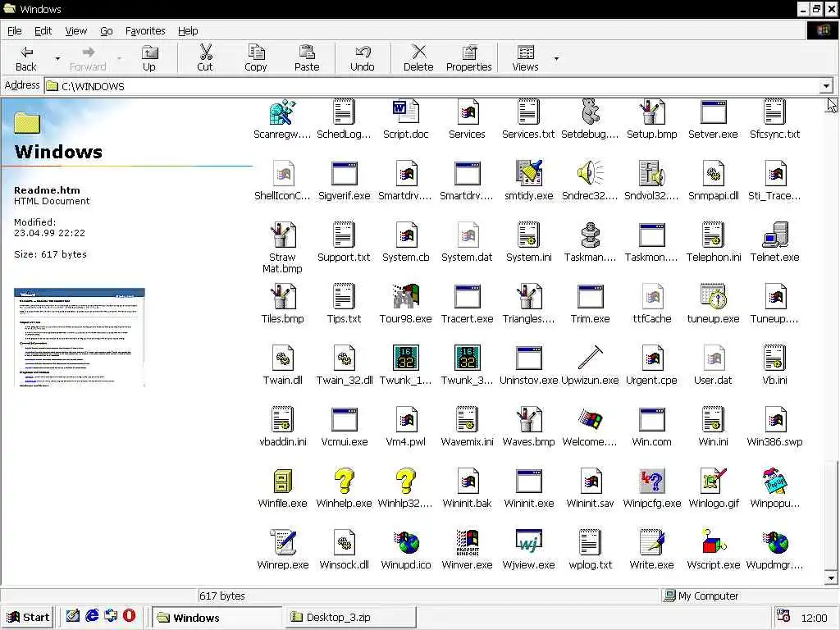Viewport: 840px width, 630px height.
Task: Click the Delete toolbar button
Action: [418, 58]
